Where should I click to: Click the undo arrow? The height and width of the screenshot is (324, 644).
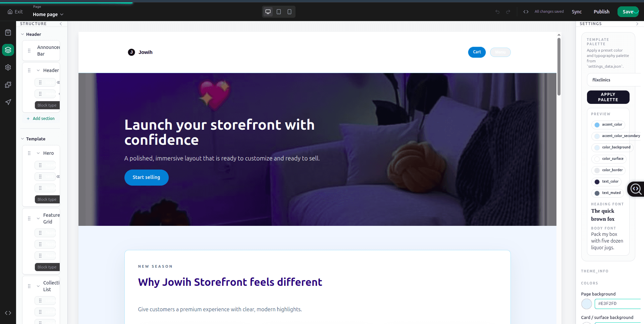(x=497, y=12)
